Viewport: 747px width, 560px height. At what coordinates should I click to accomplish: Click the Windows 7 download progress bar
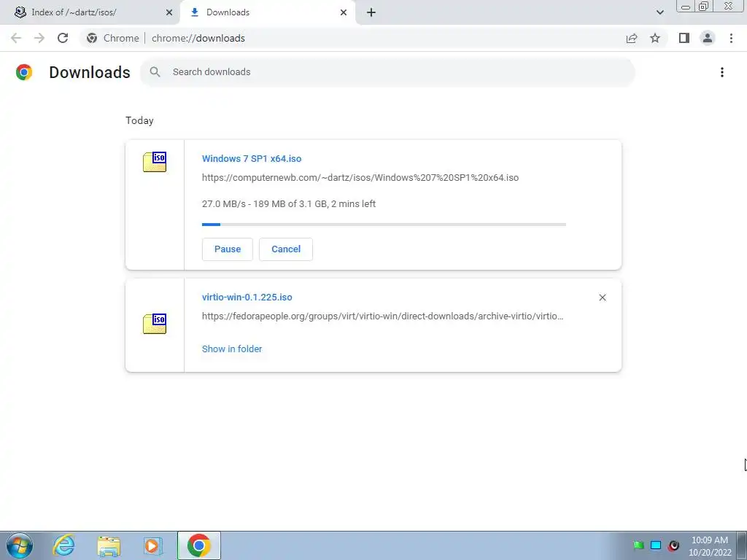click(384, 225)
